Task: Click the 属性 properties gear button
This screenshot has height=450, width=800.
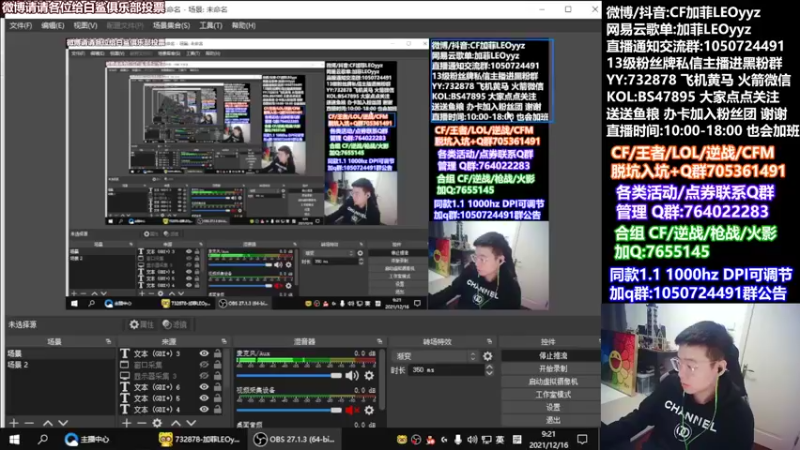Action: pos(141,324)
